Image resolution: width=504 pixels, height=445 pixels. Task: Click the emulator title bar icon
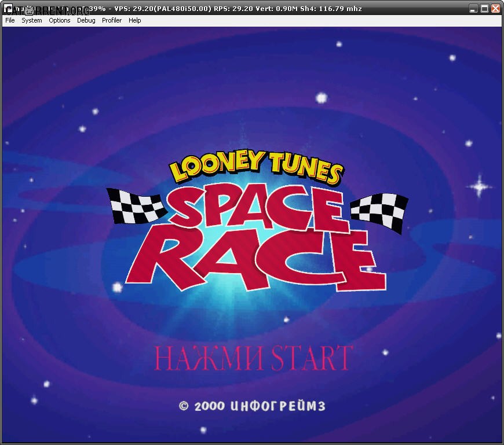tap(8, 9)
